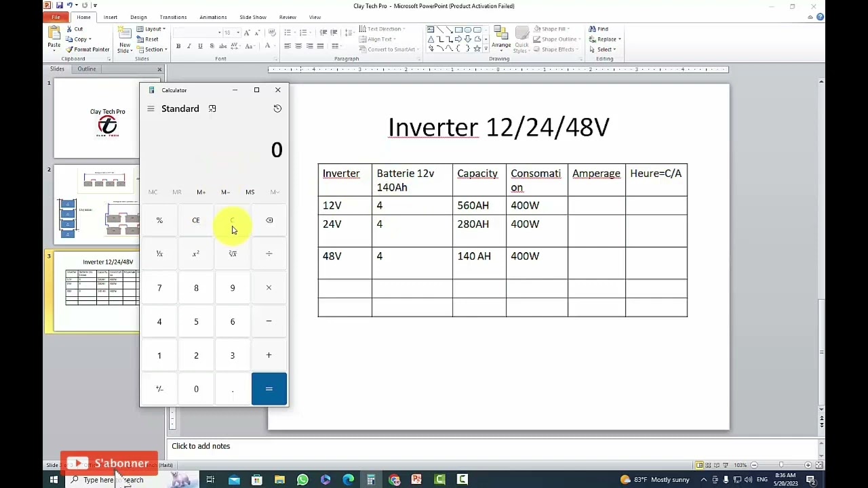
Task: Click the number 7 calculator key
Action: pos(159,287)
